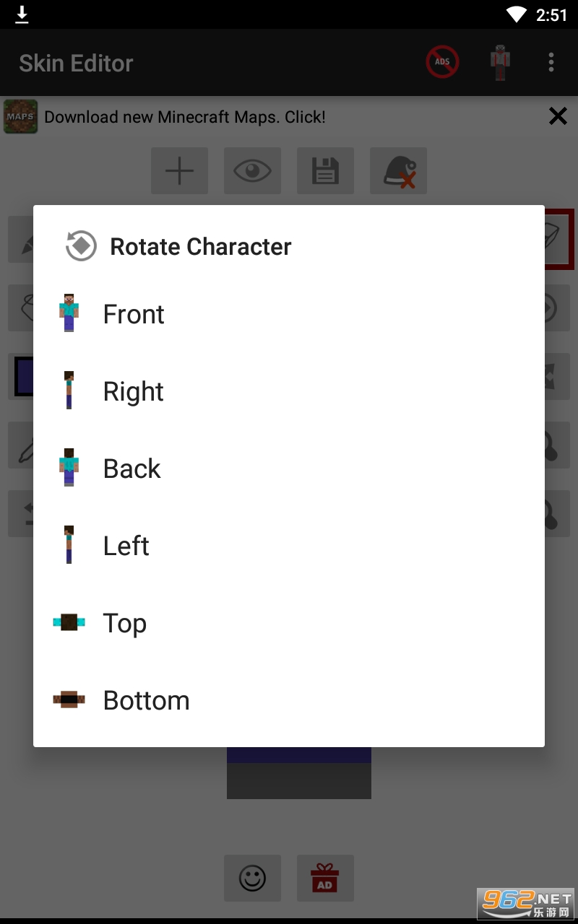This screenshot has height=924, width=578.
Task: Save skin with floppy disk icon
Action: pyautogui.click(x=325, y=171)
